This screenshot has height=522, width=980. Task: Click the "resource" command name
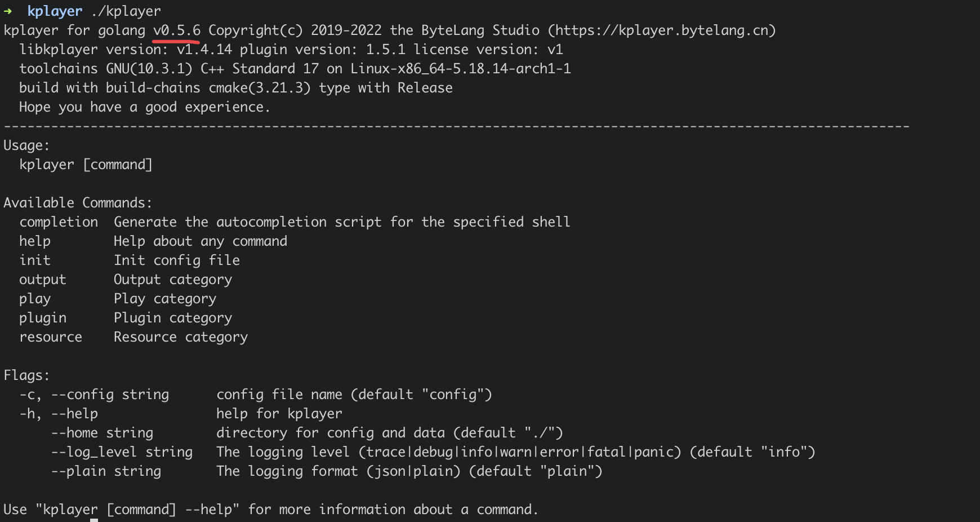(x=51, y=337)
